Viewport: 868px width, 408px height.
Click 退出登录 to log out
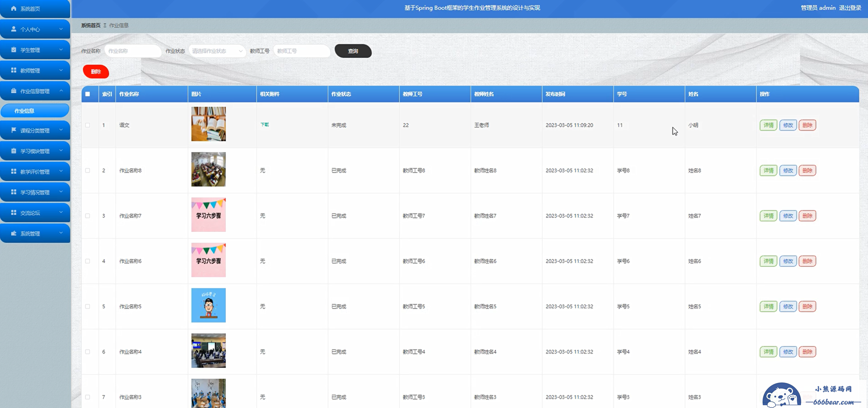pyautogui.click(x=850, y=8)
